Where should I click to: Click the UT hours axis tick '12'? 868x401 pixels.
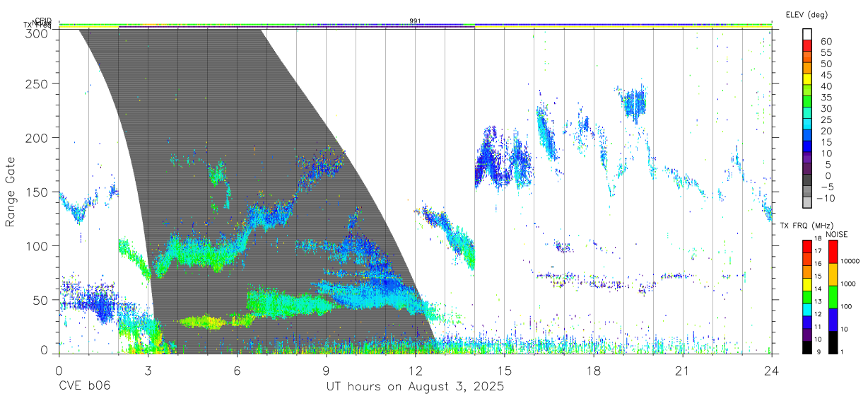[x=415, y=371]
